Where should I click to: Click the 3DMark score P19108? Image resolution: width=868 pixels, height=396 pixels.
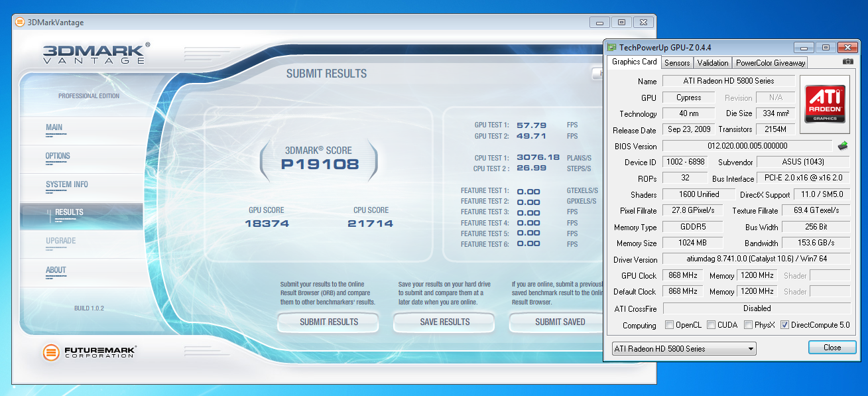[320, 165]
